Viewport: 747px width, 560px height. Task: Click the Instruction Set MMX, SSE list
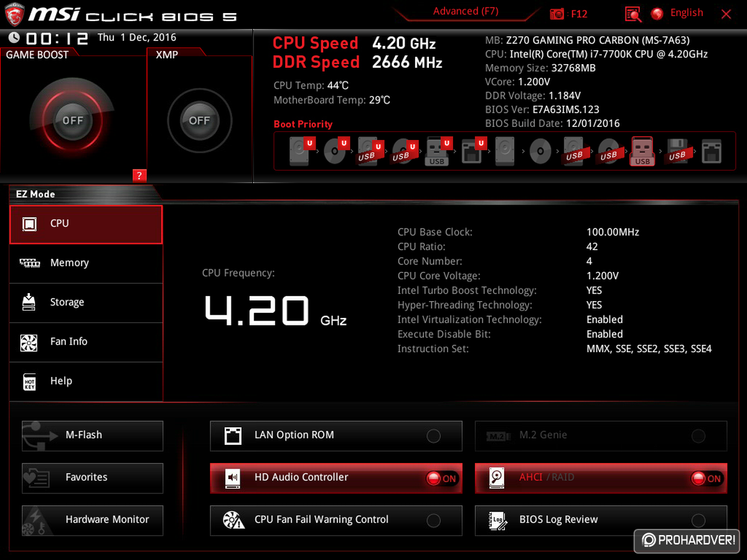[x=649, y=349]
